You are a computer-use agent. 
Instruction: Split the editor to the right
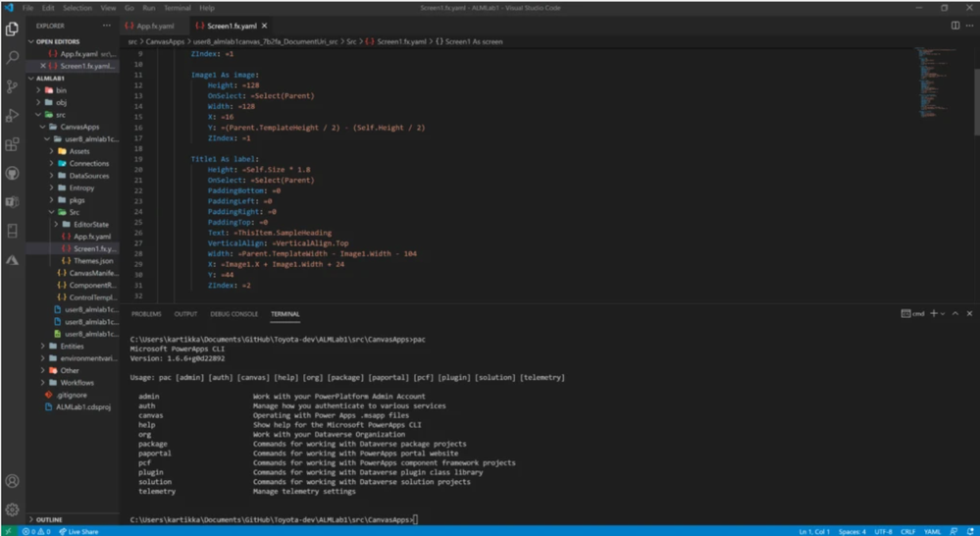tap(955, 26)
